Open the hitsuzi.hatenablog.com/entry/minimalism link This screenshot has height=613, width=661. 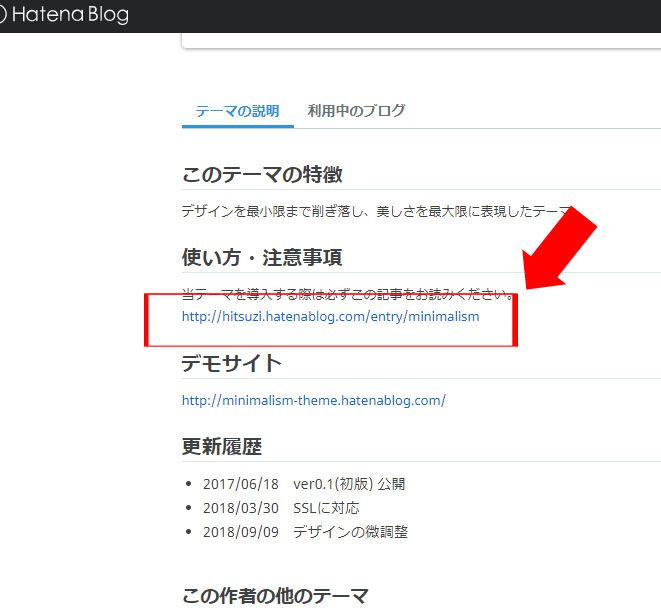click(x=330, y=316)
